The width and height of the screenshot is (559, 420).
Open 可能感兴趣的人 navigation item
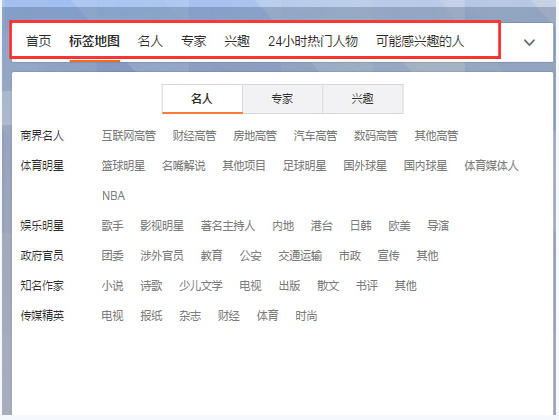coord(420,41)
